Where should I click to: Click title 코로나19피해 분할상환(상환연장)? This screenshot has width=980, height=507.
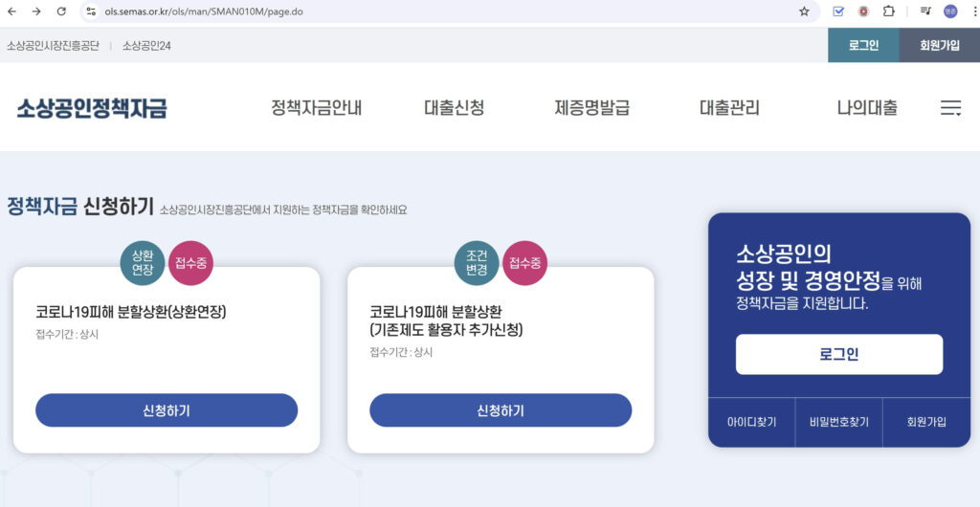[x=130, y=312]
